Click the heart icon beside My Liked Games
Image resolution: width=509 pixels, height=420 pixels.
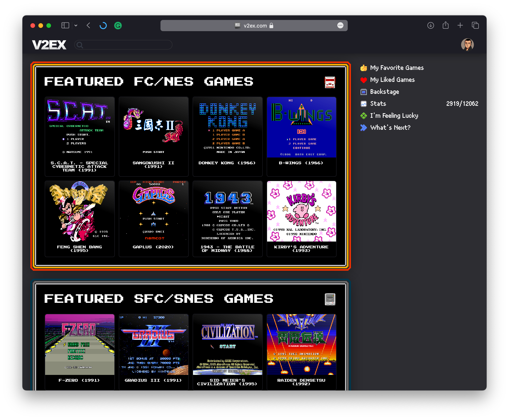point(364,80)
